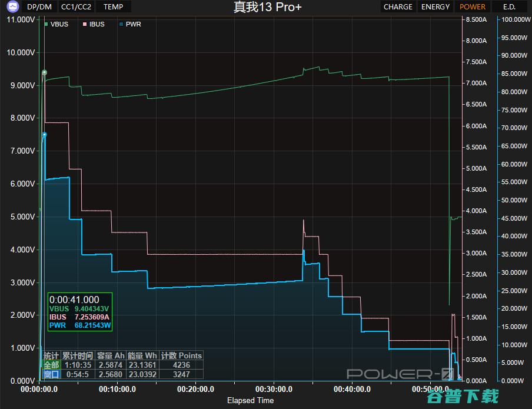
Task: Switch to the CHARGE tab
Action: tap(398, 7)
